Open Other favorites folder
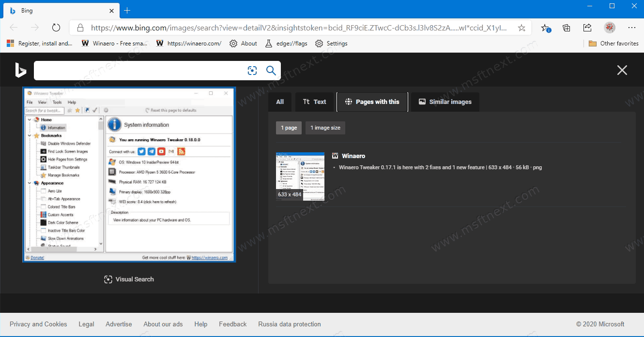The height and width of the screenshot is (337, 644). (x=613, y=44)
